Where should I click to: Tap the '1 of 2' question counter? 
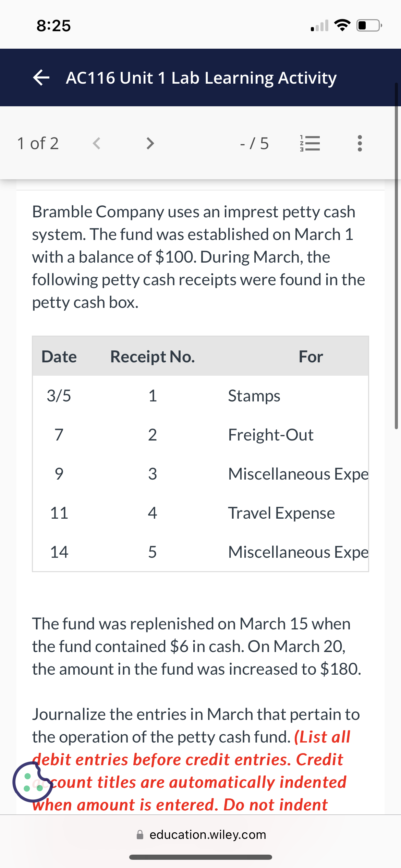pos(38,143)
